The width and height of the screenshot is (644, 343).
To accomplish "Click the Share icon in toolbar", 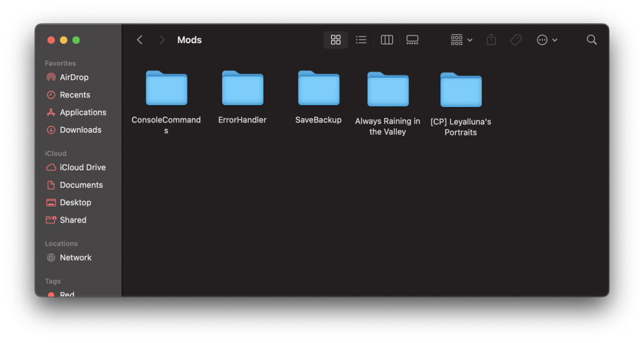I will pyautogui.click(x=491, y=40).
